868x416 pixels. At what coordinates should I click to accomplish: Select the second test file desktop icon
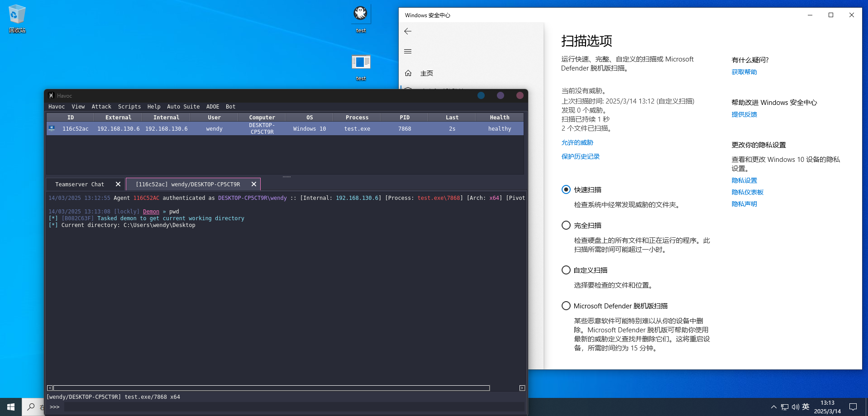click(x=361, y=67)
